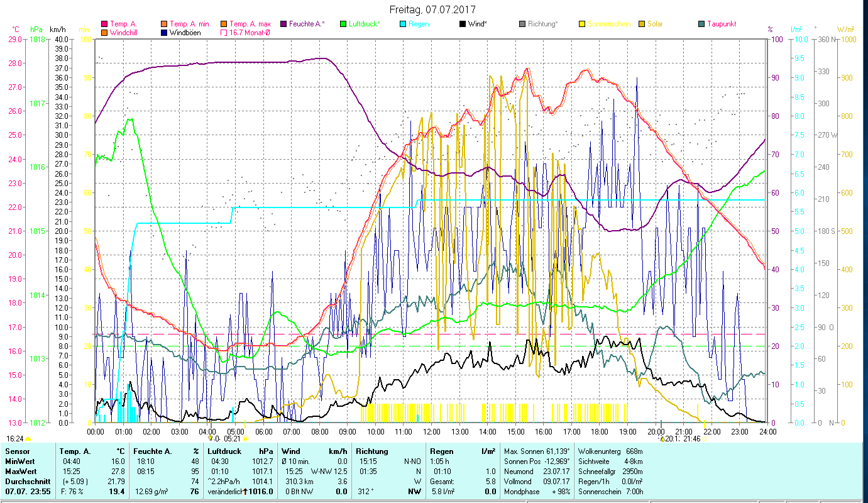Click the '16.7 Monat-Ø' legend label
Image resolution: width=868 pixels, height=503 pixels.
click(x=250, y=33)
